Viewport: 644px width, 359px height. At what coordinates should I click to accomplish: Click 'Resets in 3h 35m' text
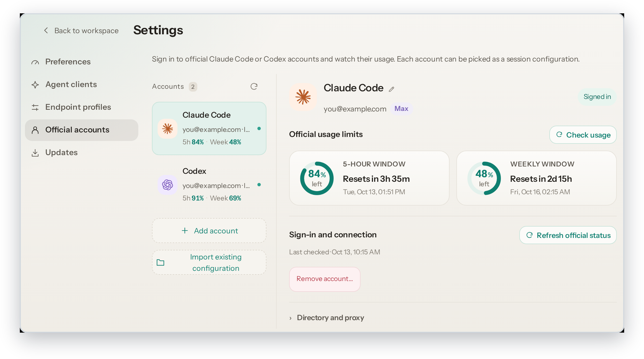point(376,179)
